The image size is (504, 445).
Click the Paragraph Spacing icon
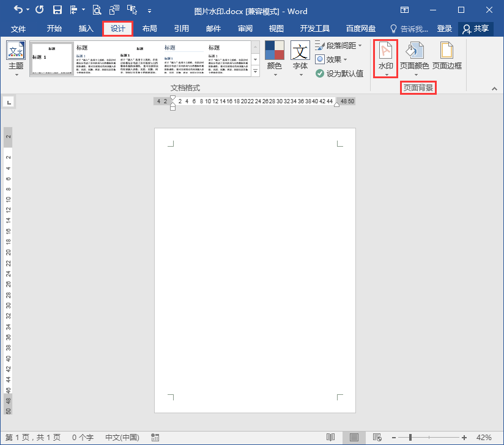coord(320,46)
